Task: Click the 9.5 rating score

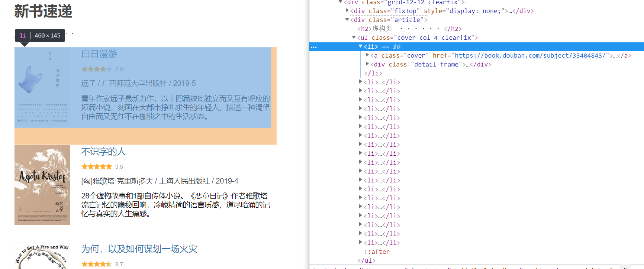Action: (119, 167)
